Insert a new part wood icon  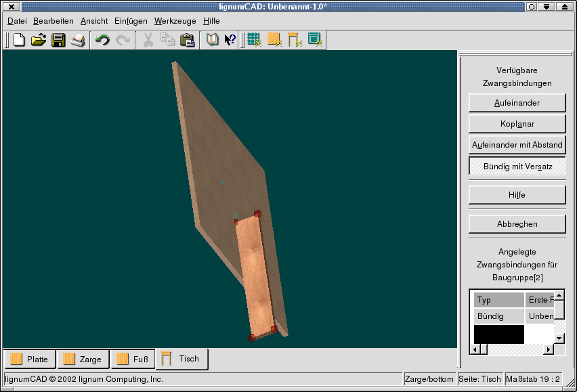click(274, 39)
